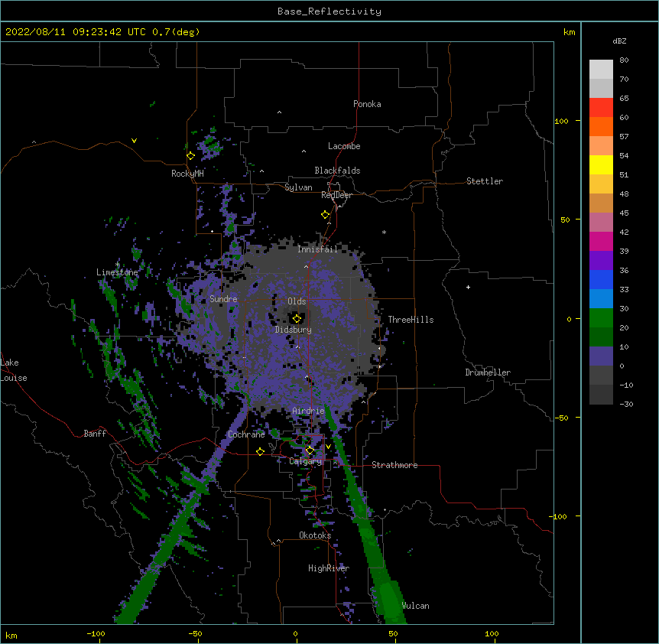
Task: Click the Innisfail city label
Action: pyautogui.click(x=317, y=249)
